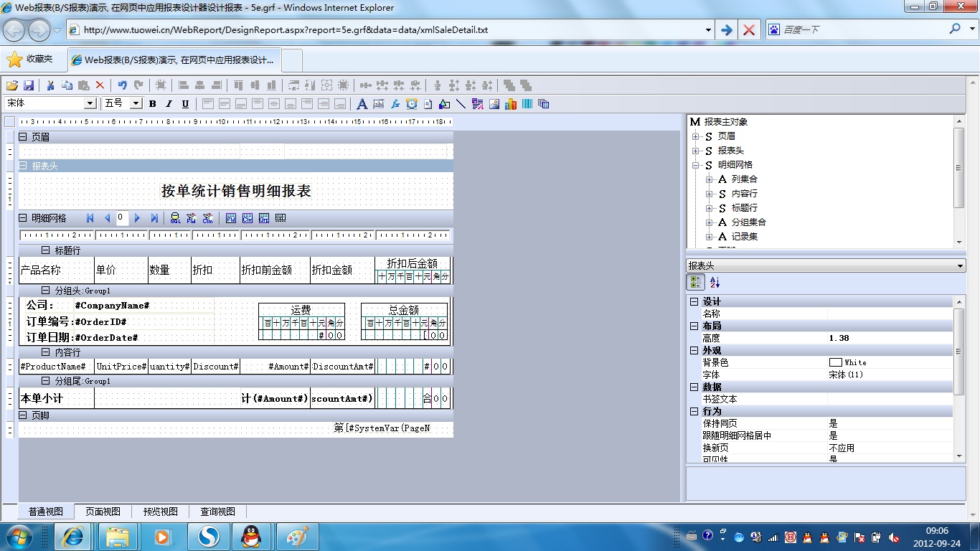980x551 pixels.
Task: Toggle Bold formatting button
Action: [153, 104]
